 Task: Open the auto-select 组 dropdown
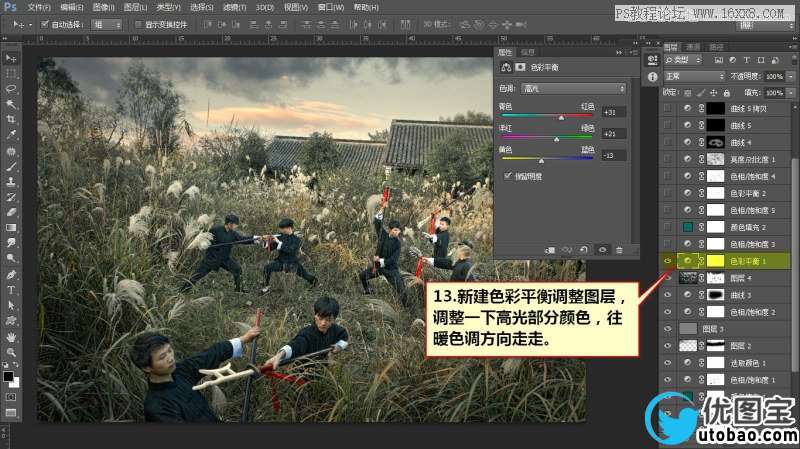coord(106,24)
